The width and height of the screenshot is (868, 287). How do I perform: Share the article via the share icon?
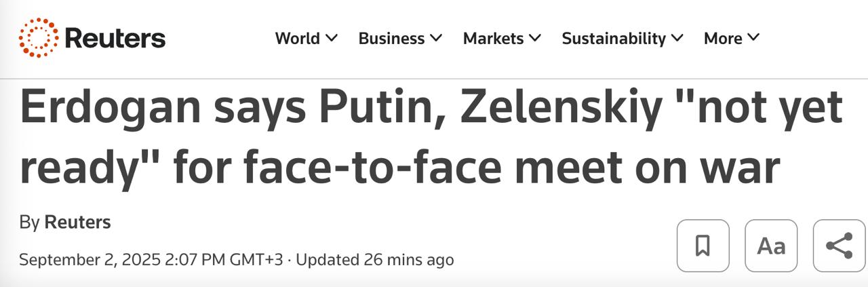point(839,246)
